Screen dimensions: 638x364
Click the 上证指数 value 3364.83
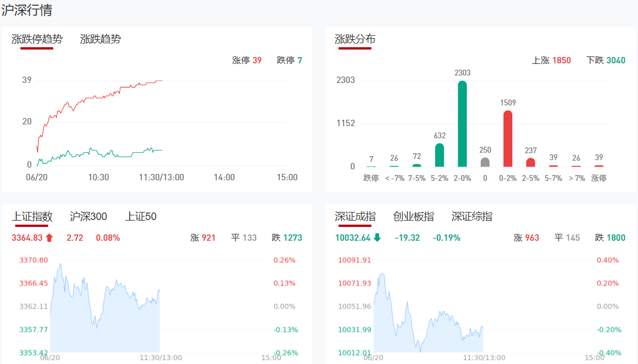click(27, 237)
